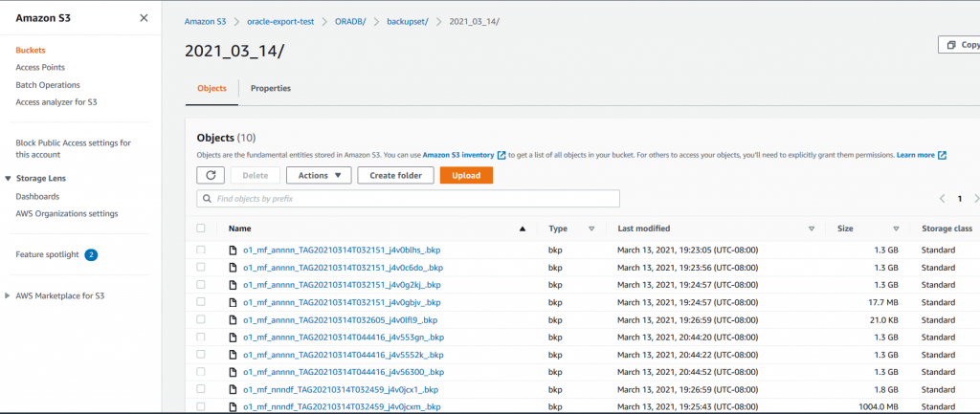Screen dimensions: 980x414
Task: Check the box for j4v0gbjv_.bkp row
Action: [x=201, y=301]
